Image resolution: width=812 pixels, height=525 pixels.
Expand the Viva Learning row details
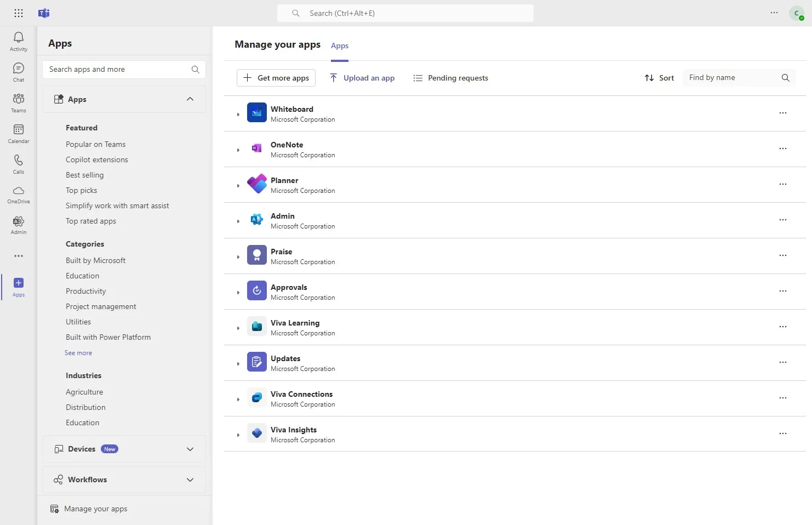click(238, 328)
